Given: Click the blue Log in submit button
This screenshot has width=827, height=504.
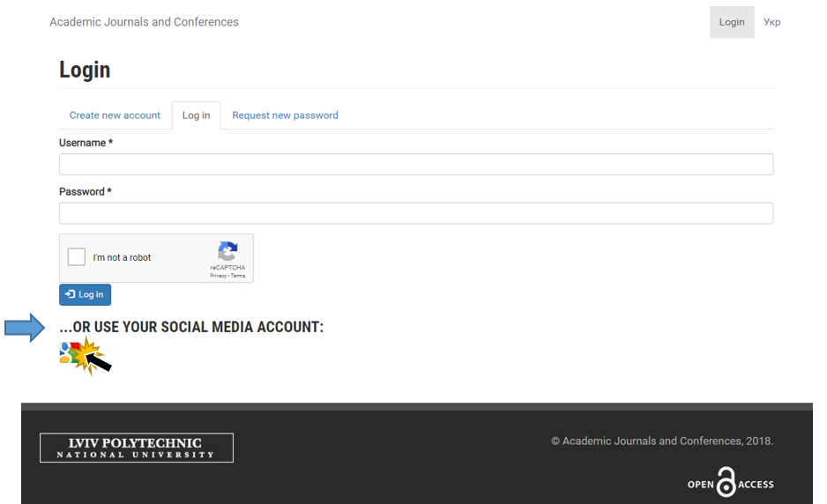Looking at the screenshot, I should pos(85,294).
